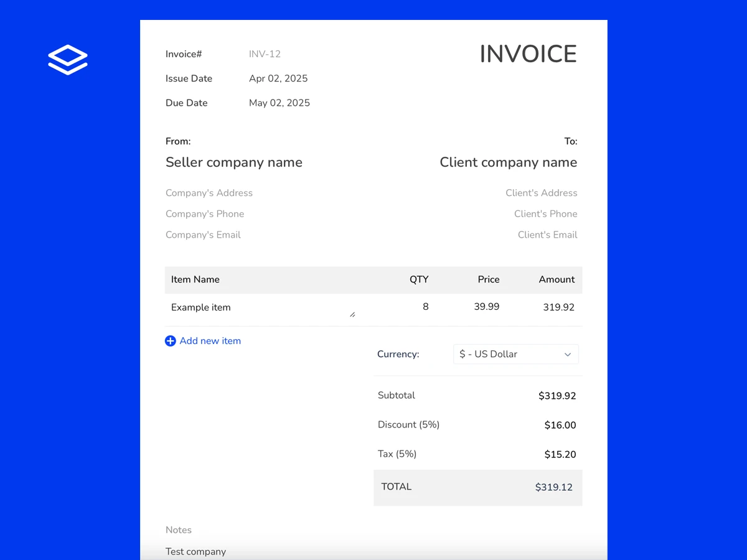This screenshot has height=560, width=747.
Task: Click the chevron on the currency selector
Action: pyautogui.click(x=567, y=354)
